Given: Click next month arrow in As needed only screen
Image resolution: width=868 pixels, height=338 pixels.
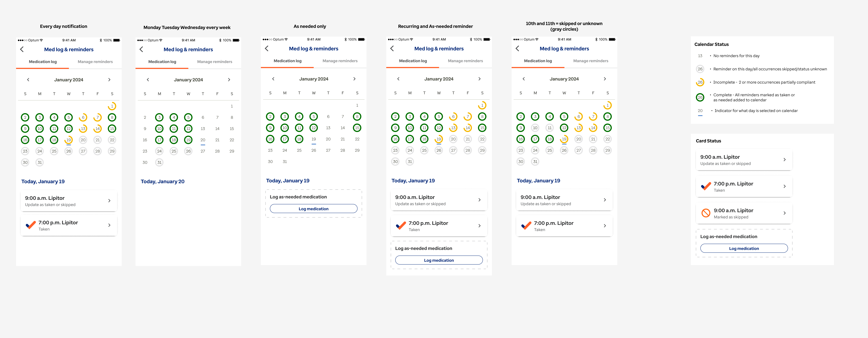Looking at the screenshot, I should point(354,79).
